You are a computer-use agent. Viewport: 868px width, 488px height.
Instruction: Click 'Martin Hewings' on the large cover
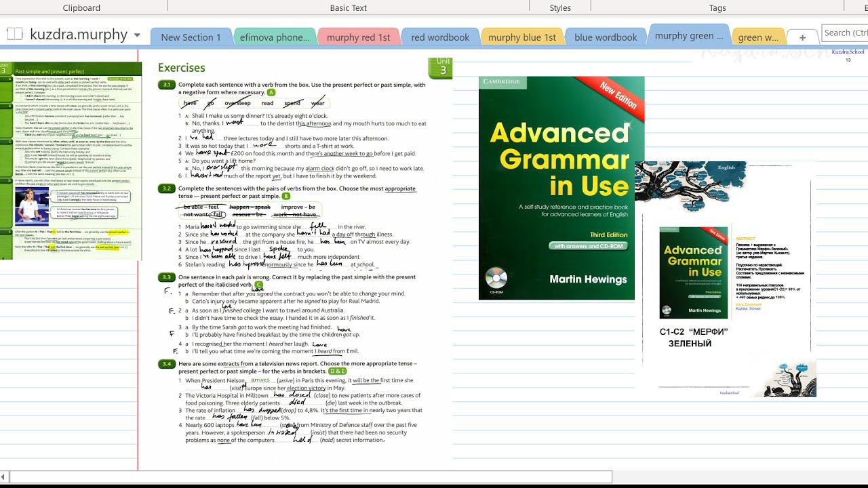(588, 279)
